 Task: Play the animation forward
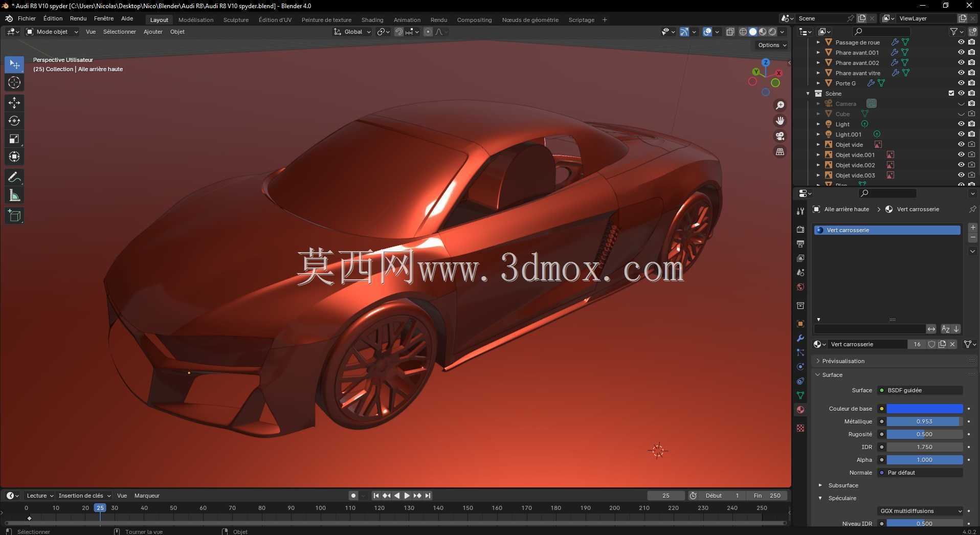pyautogui.click(x=407, y=496)
